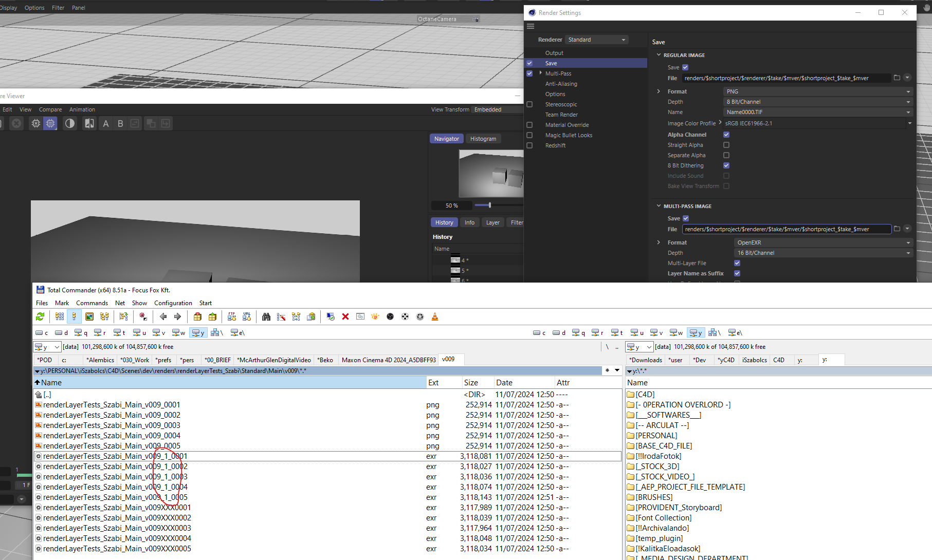Click the multi-rename tool icon
This screenshot has height=560, width=932.
pos(281,316)
